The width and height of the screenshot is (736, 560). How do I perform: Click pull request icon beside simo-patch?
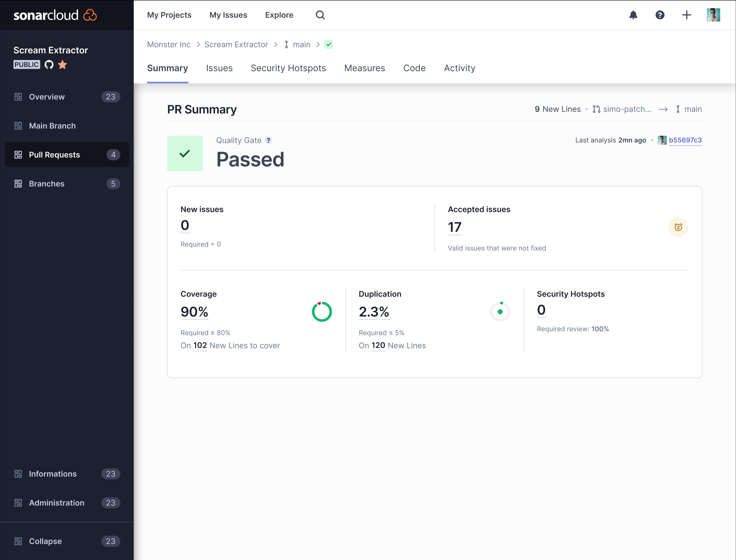596,109
